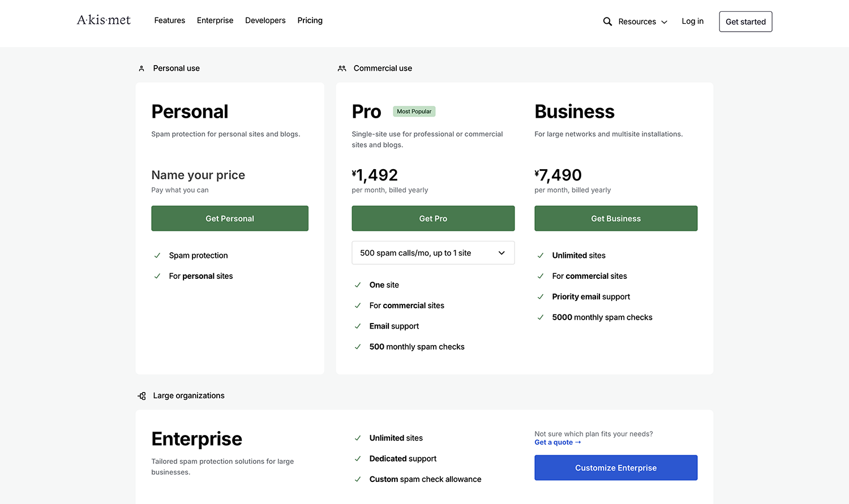Open the Developers navigation link
Viewport: 849px width, 504px height.
pos(265,20)
